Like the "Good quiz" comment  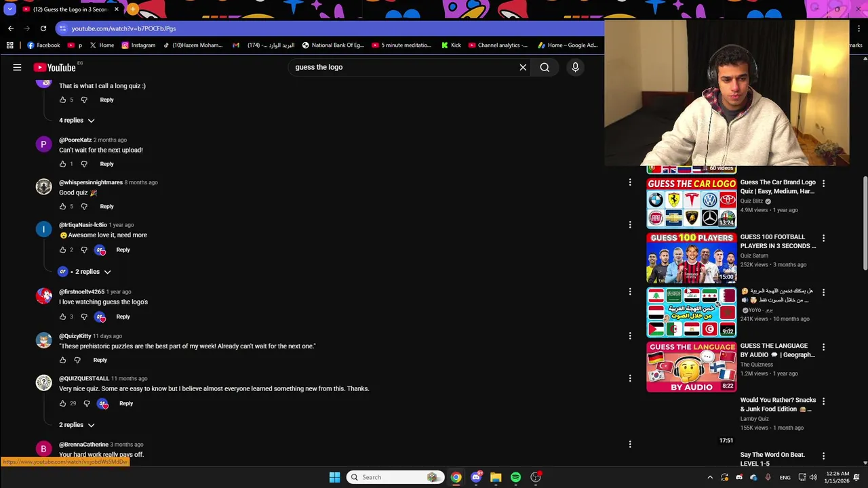[62, 206]
